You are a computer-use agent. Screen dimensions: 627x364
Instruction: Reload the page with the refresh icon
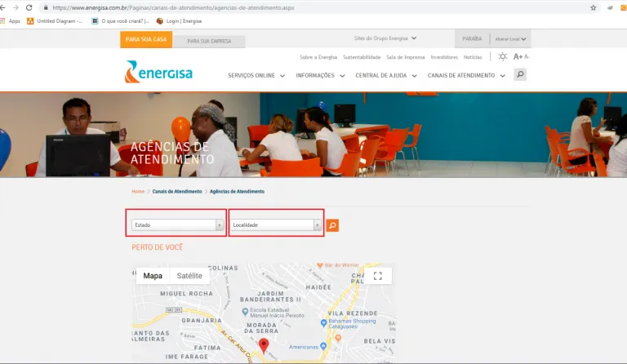(29, 7)
